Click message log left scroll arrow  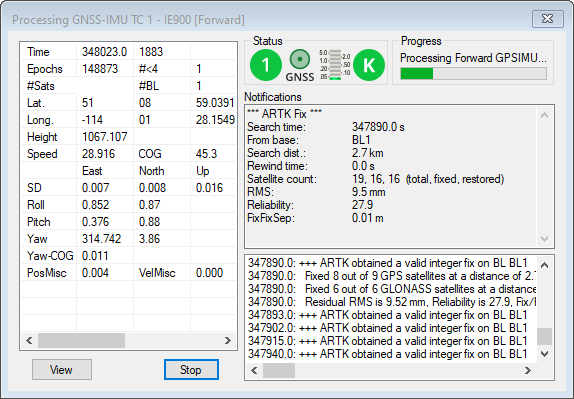pos(254,370)
